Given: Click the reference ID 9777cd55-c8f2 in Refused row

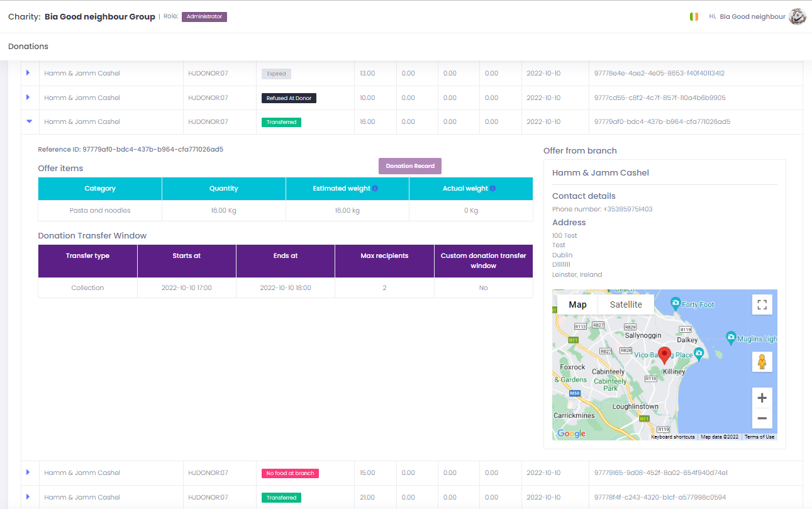Looking at the screenshot, I should pos(660,98).
